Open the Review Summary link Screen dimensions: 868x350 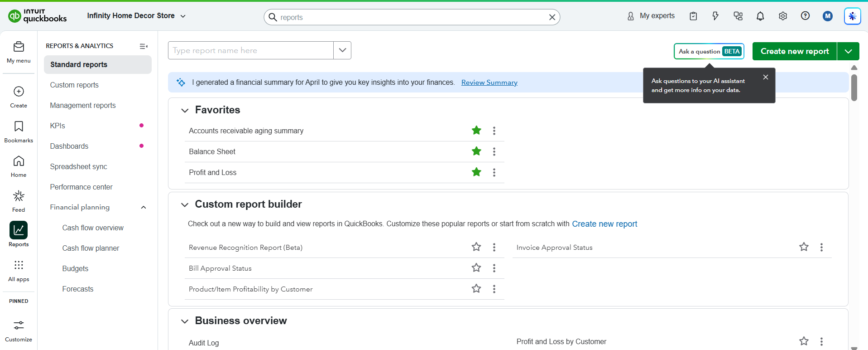(489, 83)
